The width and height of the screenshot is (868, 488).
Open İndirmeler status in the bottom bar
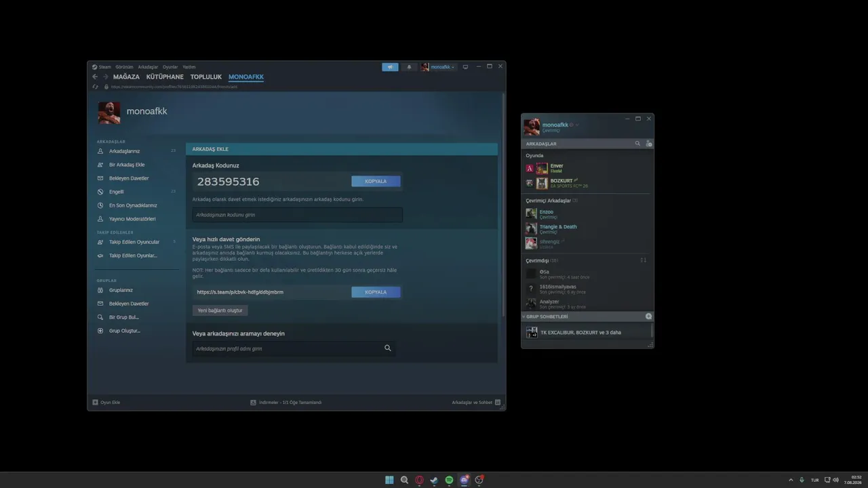click(286, 403)
